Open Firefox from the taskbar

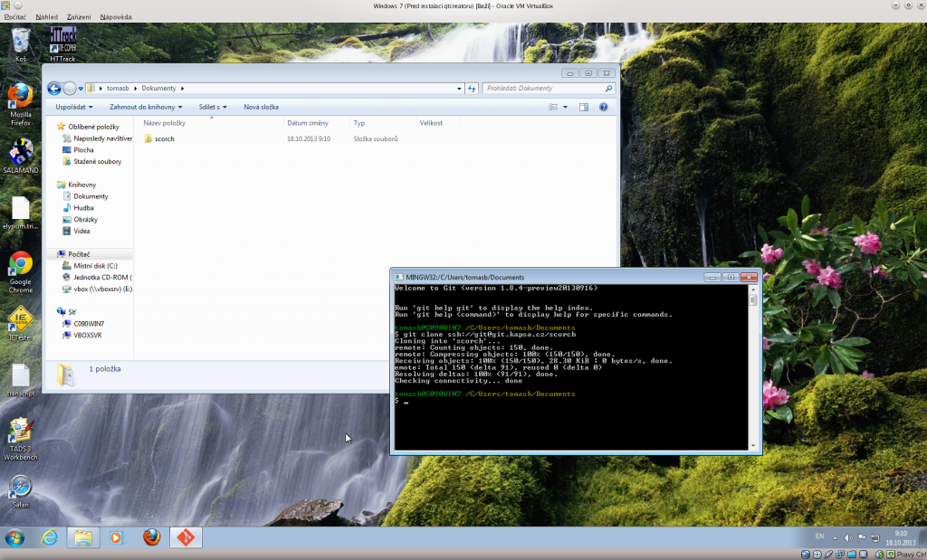pos(151,537)
